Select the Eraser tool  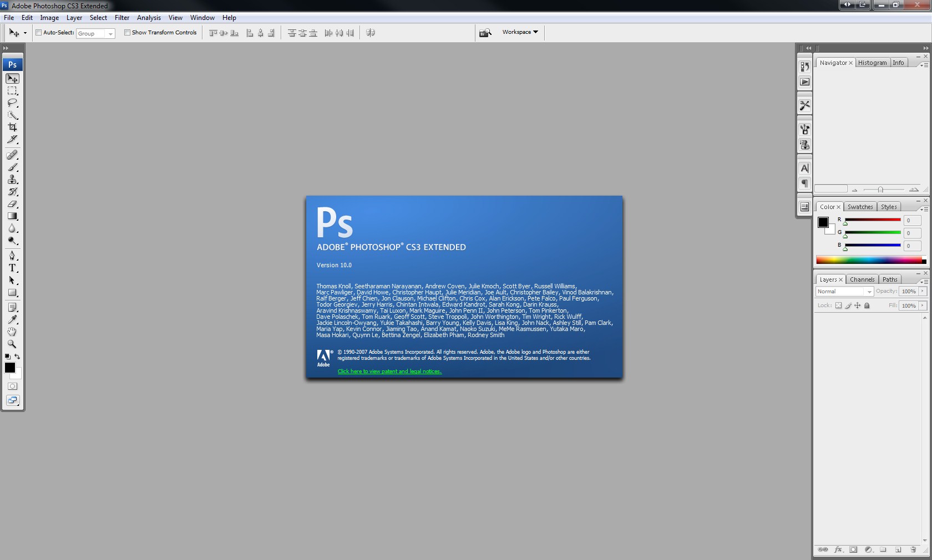tap(12, 204)
